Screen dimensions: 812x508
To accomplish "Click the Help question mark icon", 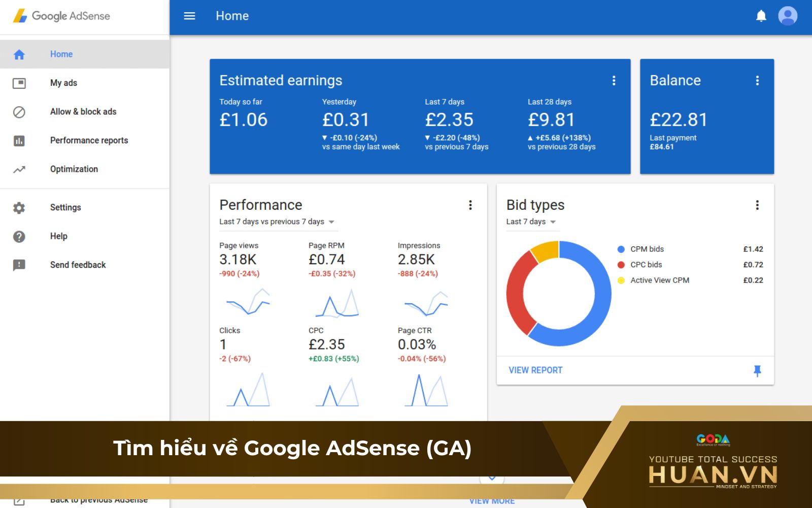I will click(x=19, y=236).
